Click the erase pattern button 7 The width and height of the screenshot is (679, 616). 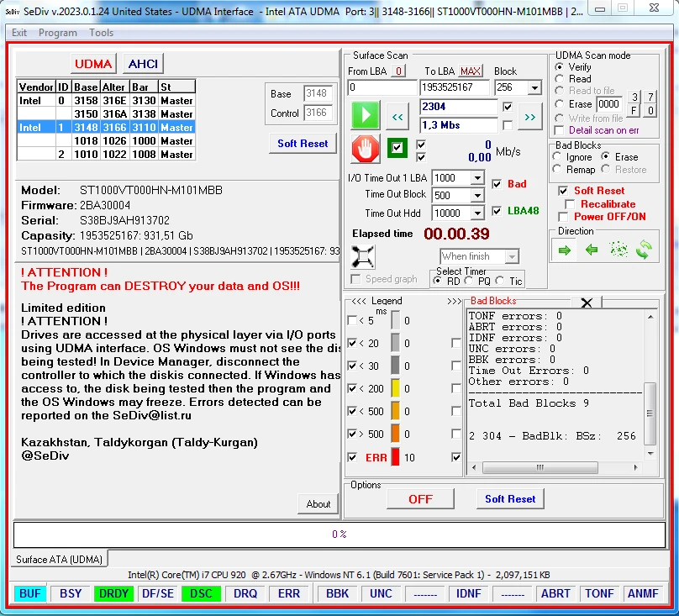[x=650, y=97]
